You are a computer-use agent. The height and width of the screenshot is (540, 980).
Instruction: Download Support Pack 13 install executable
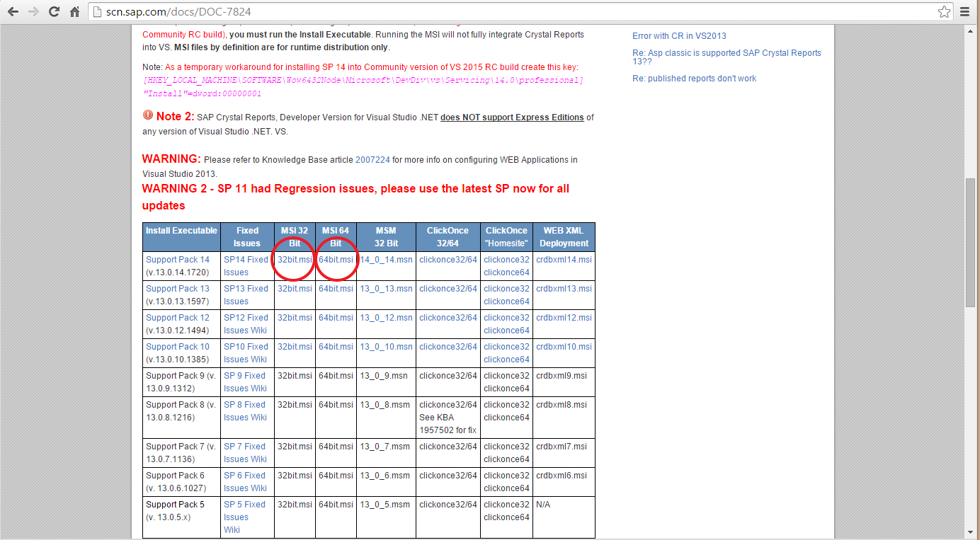tap(178, 289)
